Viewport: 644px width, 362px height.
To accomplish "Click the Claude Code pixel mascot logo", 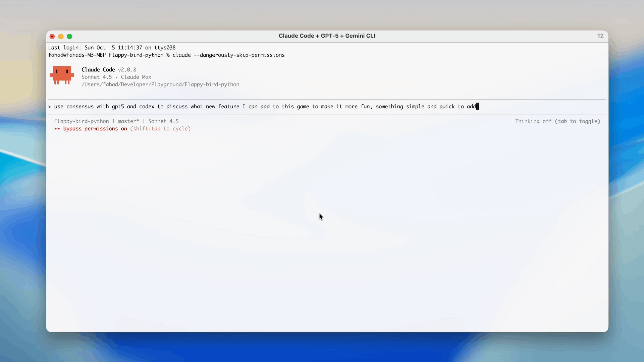I will [x=62, y=75].
